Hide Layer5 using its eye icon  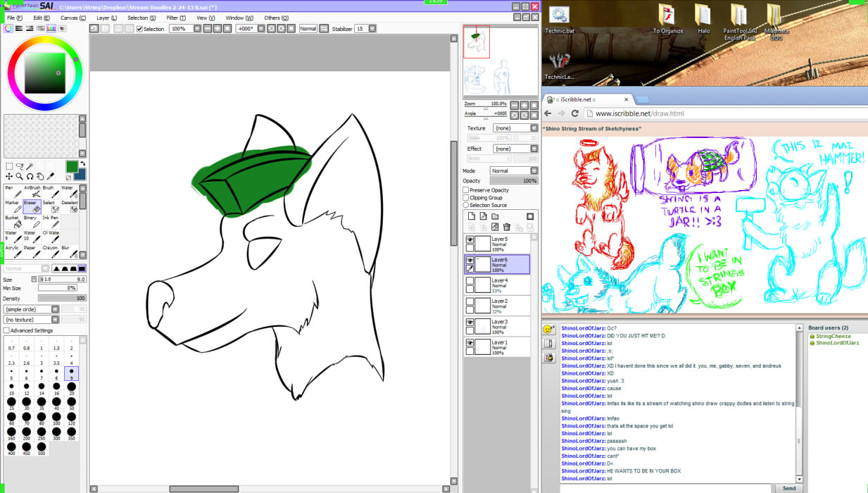(x=470, y=240)
